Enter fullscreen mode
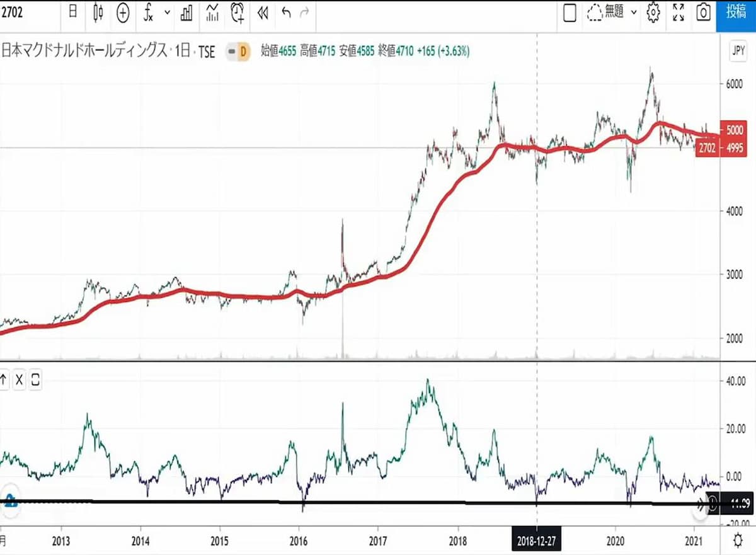 click(x=679, y=13)
